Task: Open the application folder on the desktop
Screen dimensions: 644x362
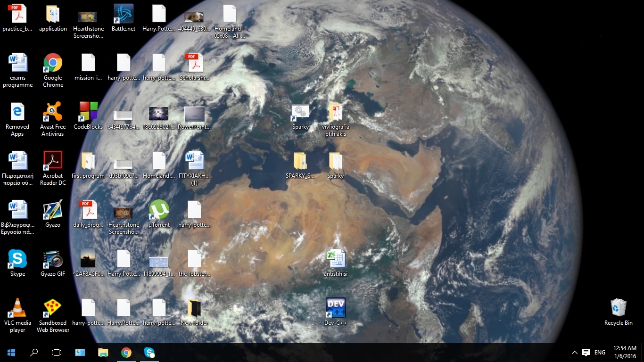Action: point(53,18)
